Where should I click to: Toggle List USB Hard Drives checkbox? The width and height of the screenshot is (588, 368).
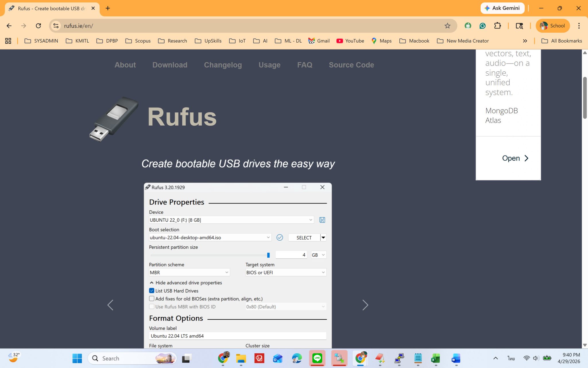pos(152,291)
